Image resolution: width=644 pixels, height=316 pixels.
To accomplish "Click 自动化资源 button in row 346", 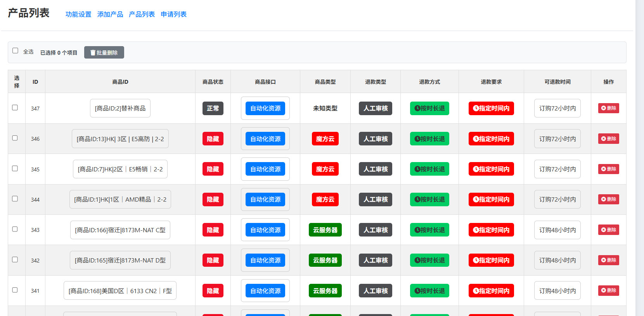I will point(265,139).
